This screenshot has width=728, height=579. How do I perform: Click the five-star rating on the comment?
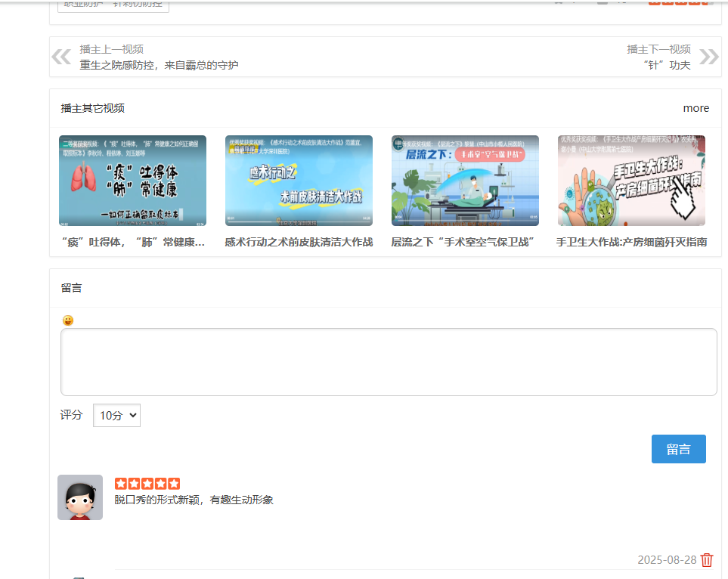point(147,483)
